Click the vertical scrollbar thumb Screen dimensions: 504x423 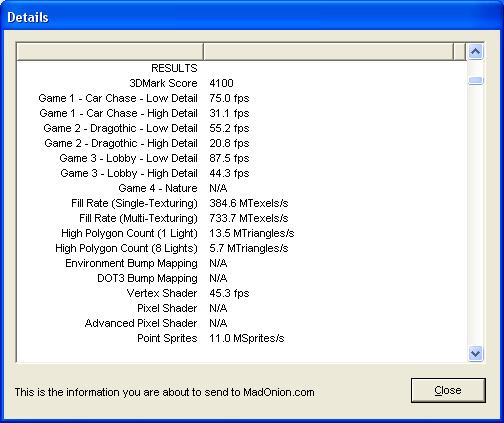(x=475, y=81)
